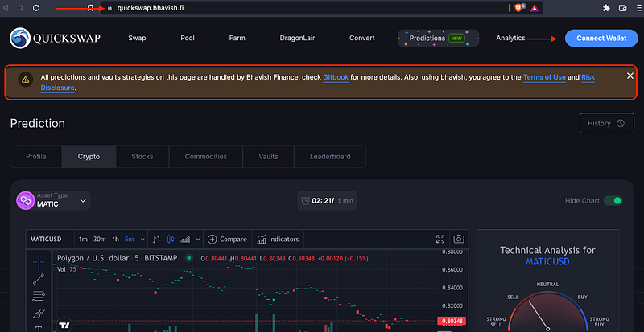Reload the page in browser
The height and width of the screenshot is (332, 644).
(36, 8)
